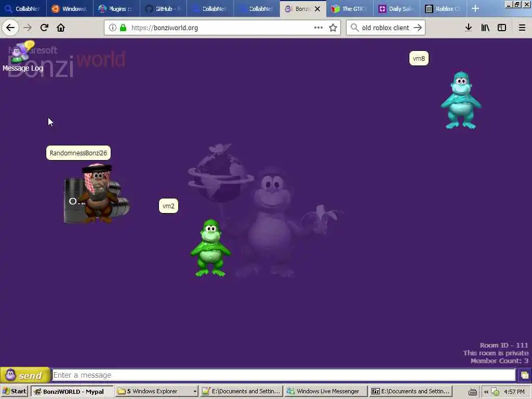This screenshot has width=532, height=399.
Task: Open the downloads arrow icon
Action: point(468,28)
